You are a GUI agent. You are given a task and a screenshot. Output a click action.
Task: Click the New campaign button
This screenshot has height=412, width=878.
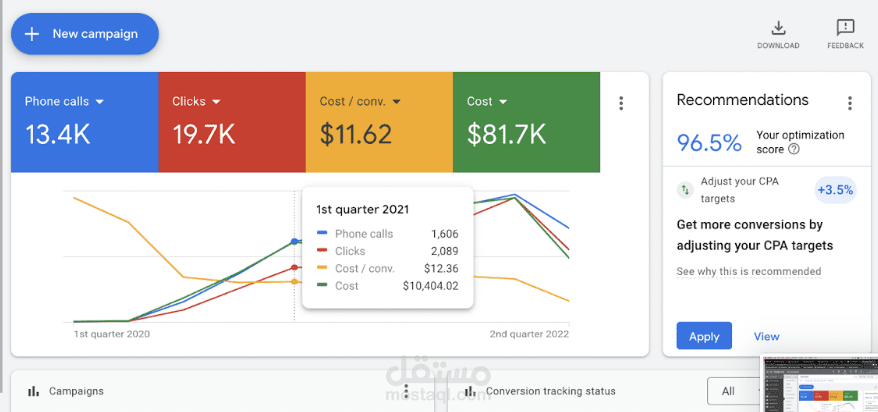[85, 34]
